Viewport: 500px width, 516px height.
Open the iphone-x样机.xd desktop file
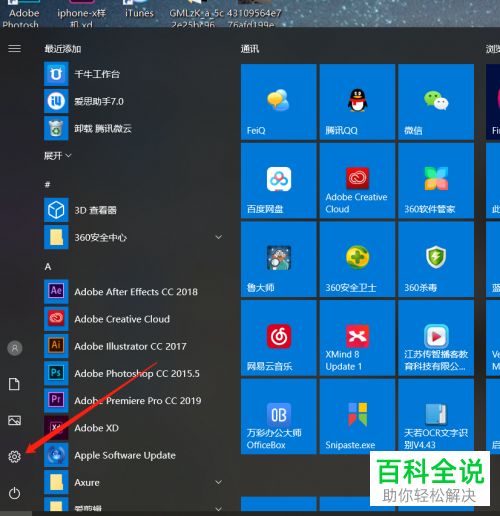coord(81,13)
